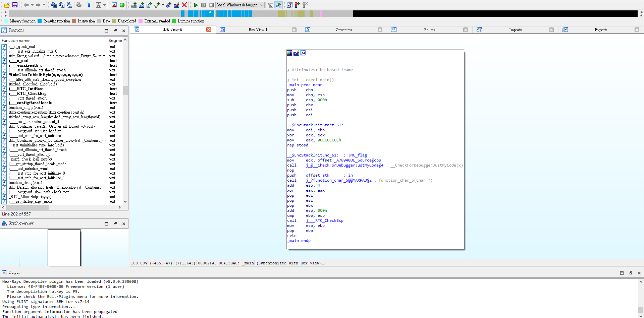Expand the back navigation history arrow dropdown
Screen dimensions: 644x318
[32, 5]
